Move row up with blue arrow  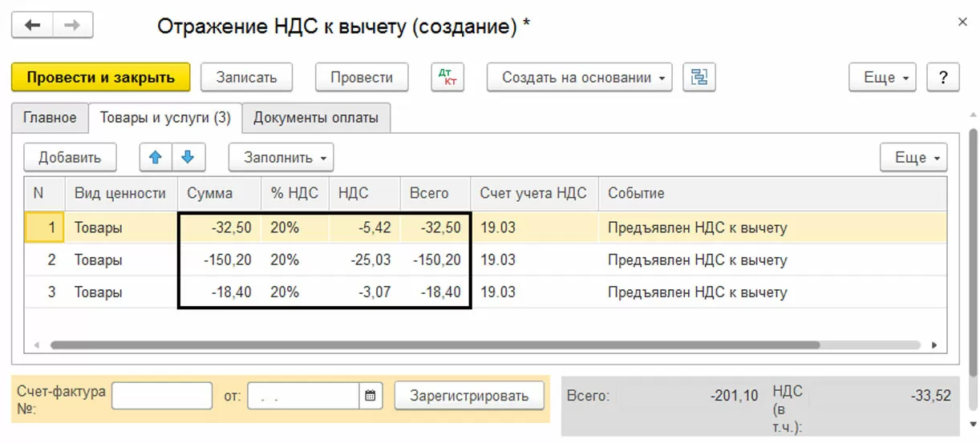[x=156, y=157]
